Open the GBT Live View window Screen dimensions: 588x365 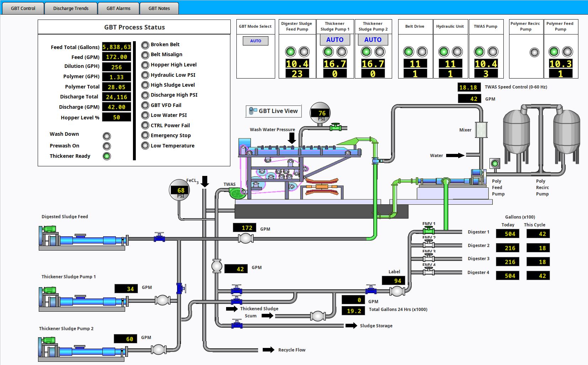(274, 111)
